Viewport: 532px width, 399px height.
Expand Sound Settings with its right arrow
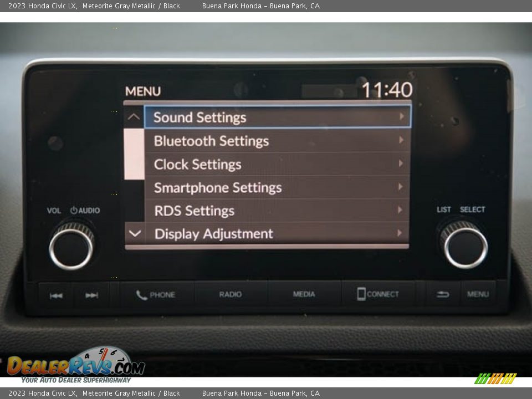click(402, 117)
